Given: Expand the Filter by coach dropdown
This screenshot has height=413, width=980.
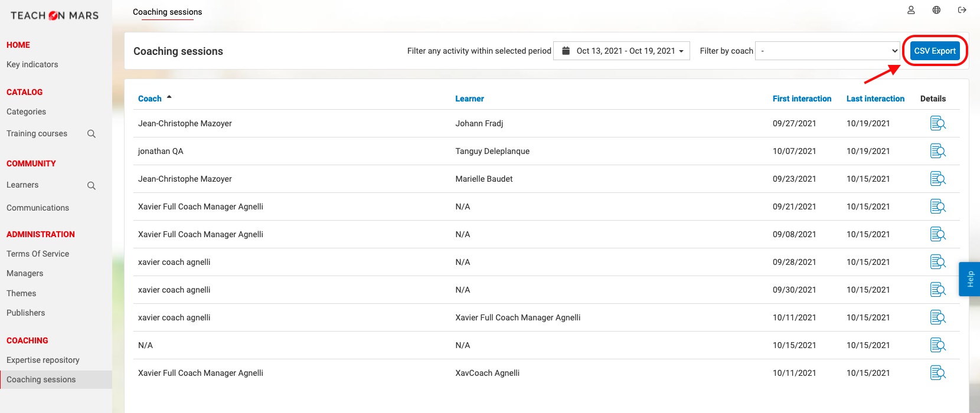Looking at the screenshot, I should point(828,51).
